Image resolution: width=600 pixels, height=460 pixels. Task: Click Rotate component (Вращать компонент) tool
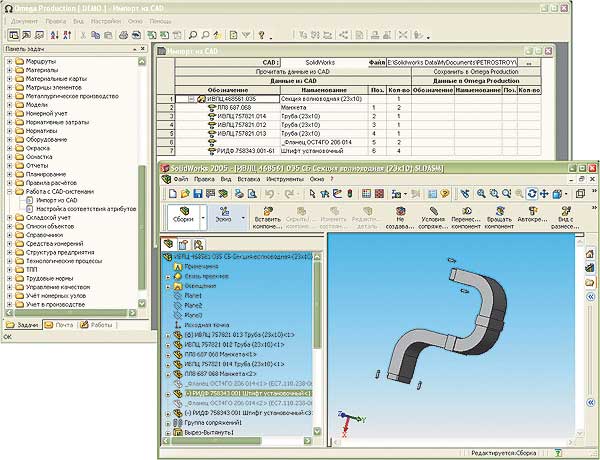[499, 217]
